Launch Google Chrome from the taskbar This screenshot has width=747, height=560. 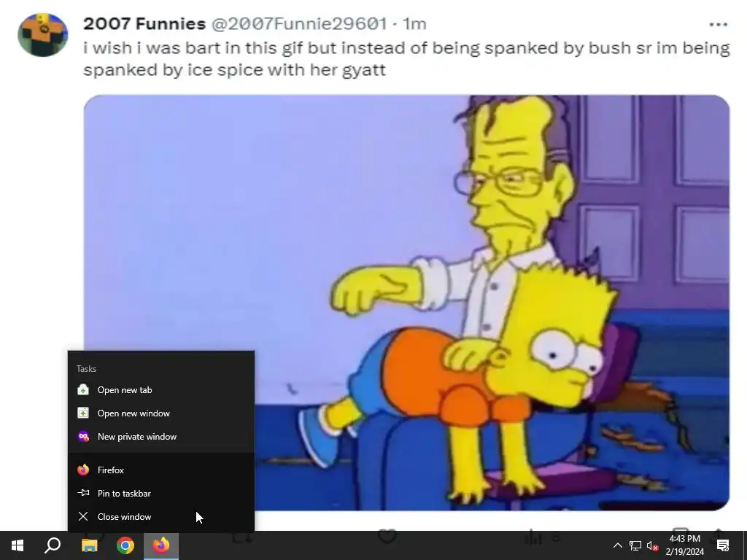pos(125,545)
